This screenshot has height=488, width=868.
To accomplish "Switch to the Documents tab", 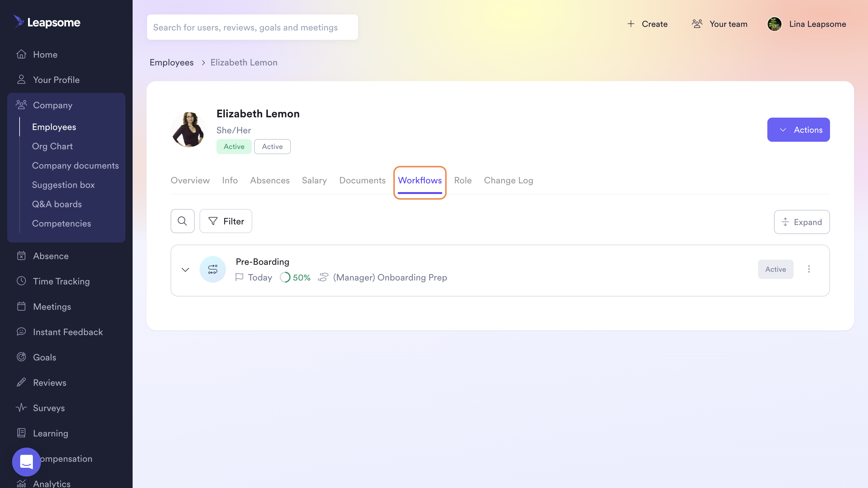I will click(362, 180).
